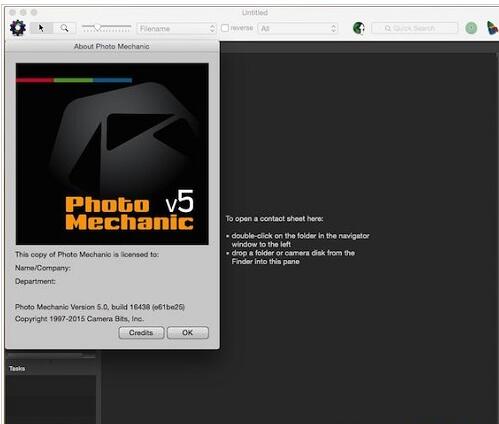This screenshot has width=499, height=424.
Task: Click the globe GPS icon
Action: [x=359, y=28]
